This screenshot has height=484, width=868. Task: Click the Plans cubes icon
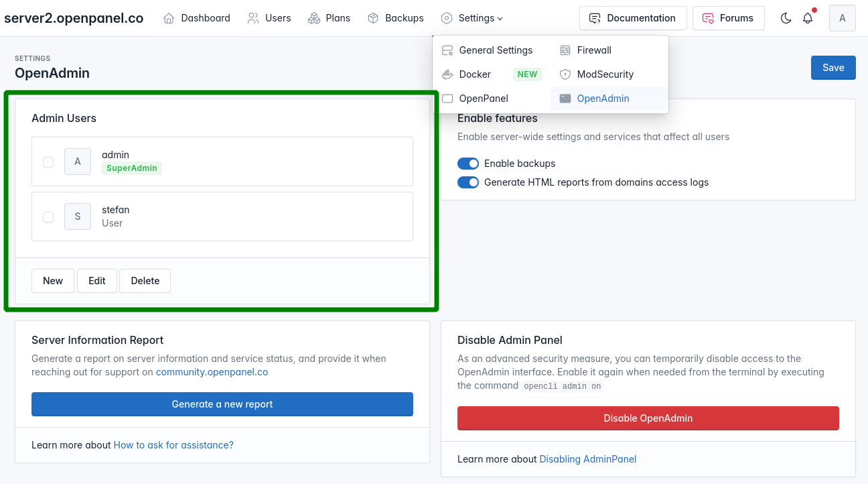pyautogui.click(x=314, y=18)
